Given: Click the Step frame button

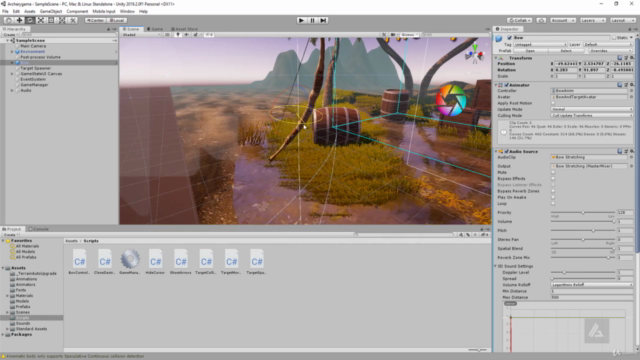Looking at the screenshot, I should [323, 20].
